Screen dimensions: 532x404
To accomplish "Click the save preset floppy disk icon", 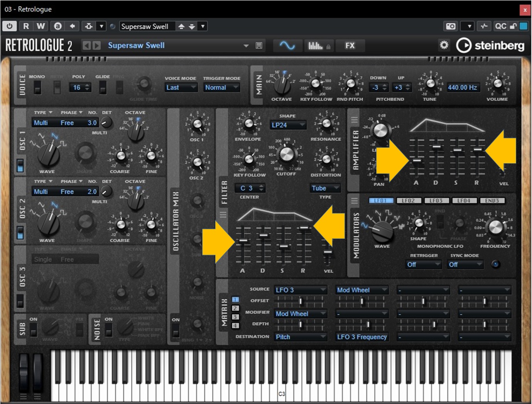I will click(259, 46).
